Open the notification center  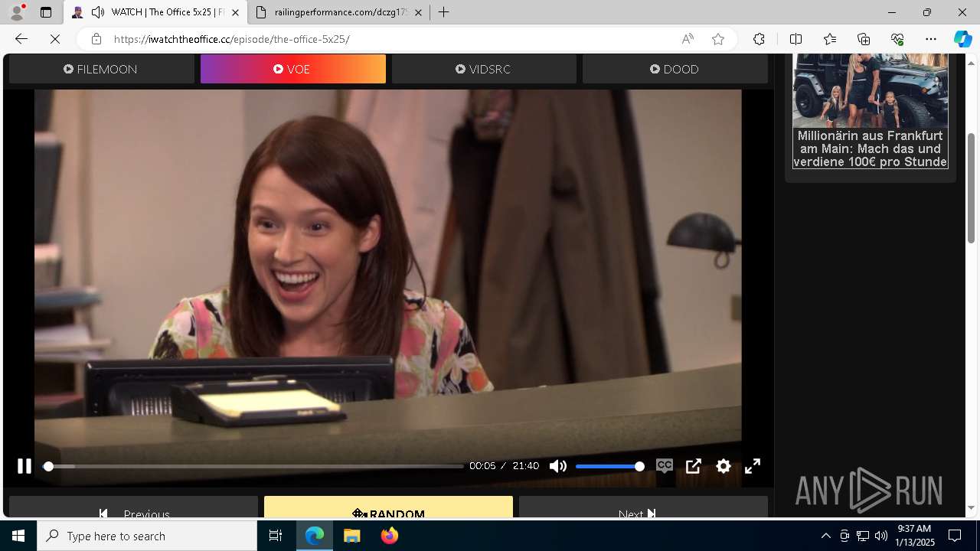[x=955, y=536]
